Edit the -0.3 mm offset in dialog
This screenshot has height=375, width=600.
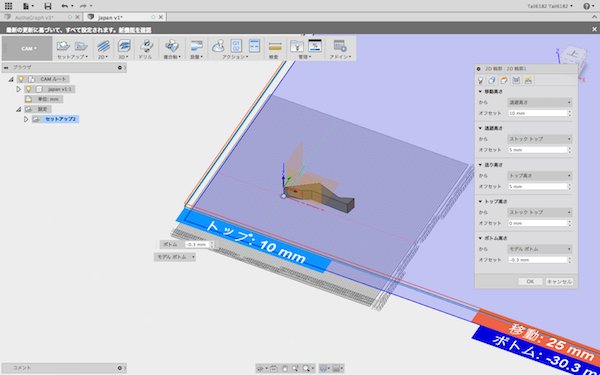click(537, 260)
